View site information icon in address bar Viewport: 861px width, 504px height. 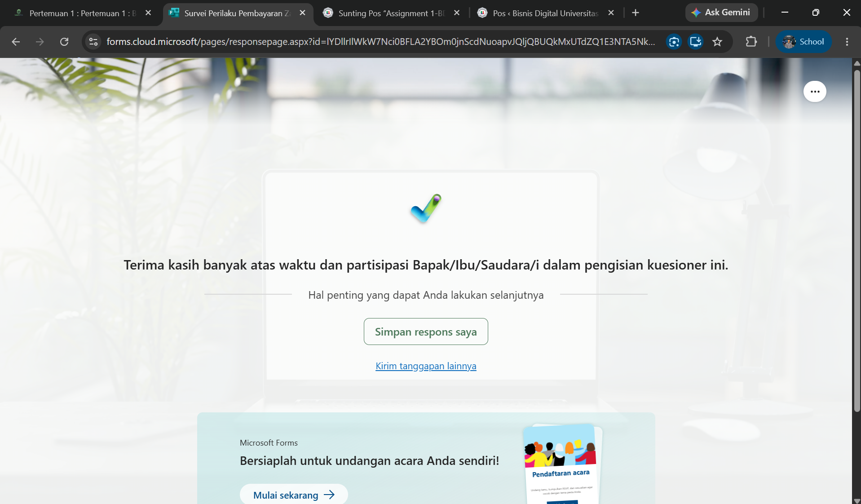point(93,42)
